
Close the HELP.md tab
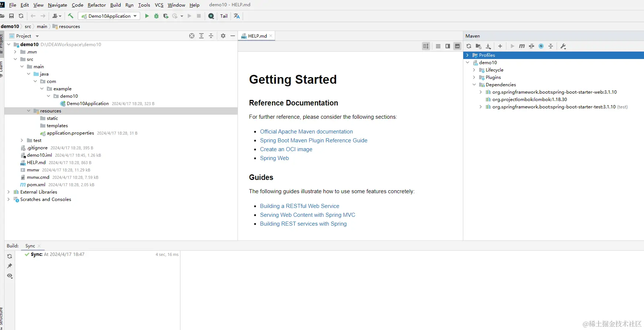click(271, 36)
